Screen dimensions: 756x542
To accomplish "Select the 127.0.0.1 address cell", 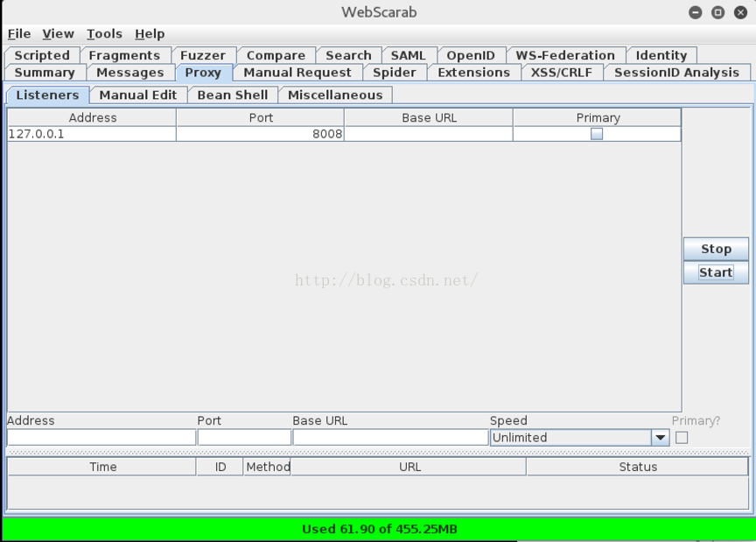I will click(x=92, y=134).
